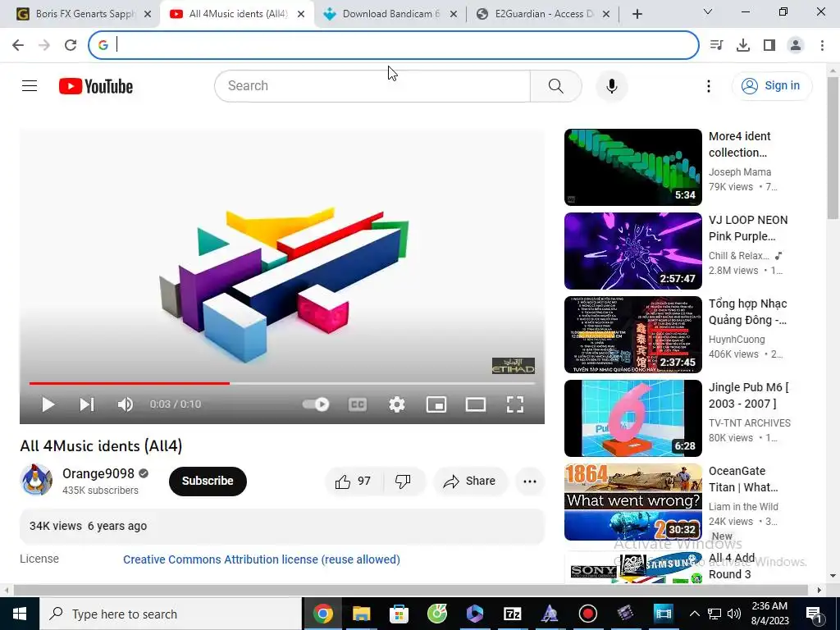Viewport: 840px width, 630px height.
Task: Dislike the video with thumbs down
Action: pyautogui.click(x=404, y=481)
